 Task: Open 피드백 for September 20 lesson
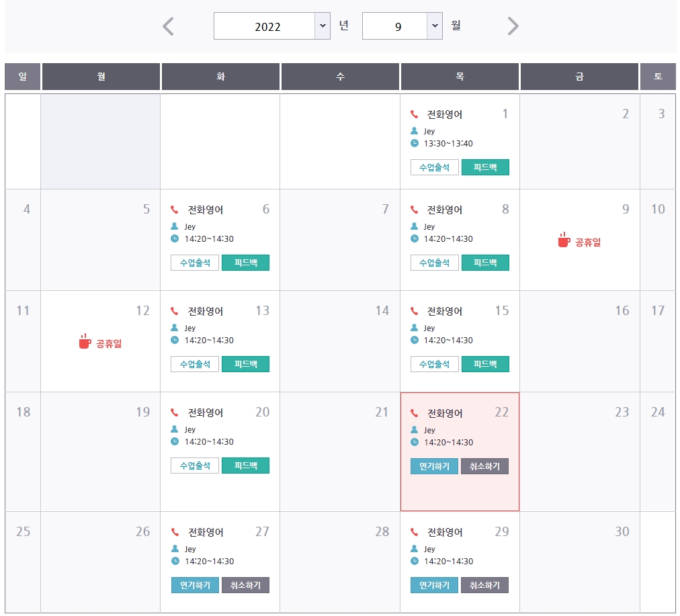245,466
